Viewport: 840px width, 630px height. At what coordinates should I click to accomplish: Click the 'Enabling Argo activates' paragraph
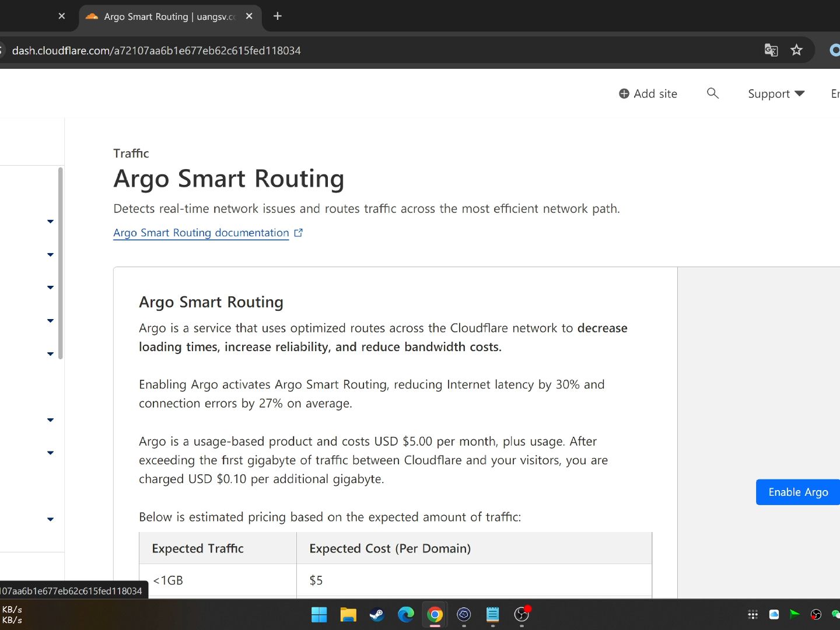point(372,394)
